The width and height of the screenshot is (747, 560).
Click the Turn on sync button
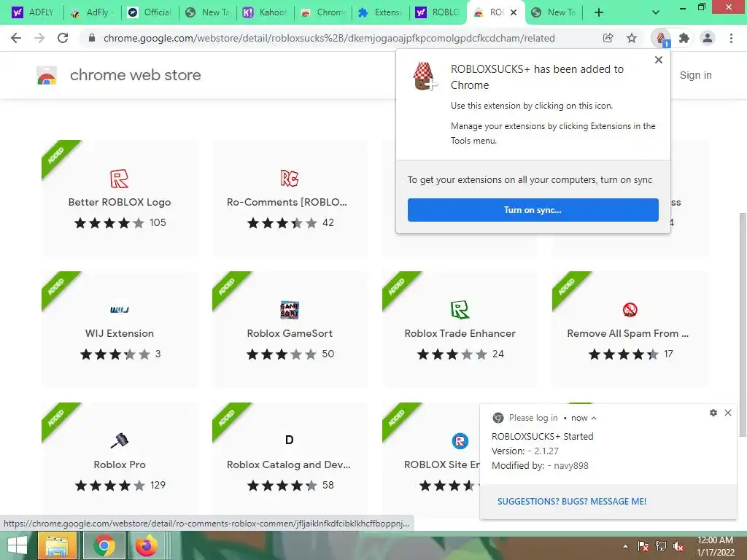point(533,210)
